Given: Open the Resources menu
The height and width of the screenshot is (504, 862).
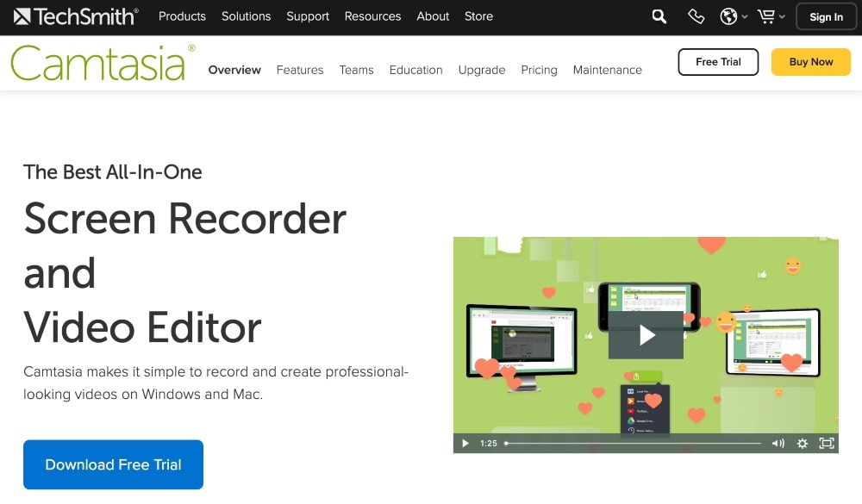Looking at the screenshot, I should coord(372,16).
